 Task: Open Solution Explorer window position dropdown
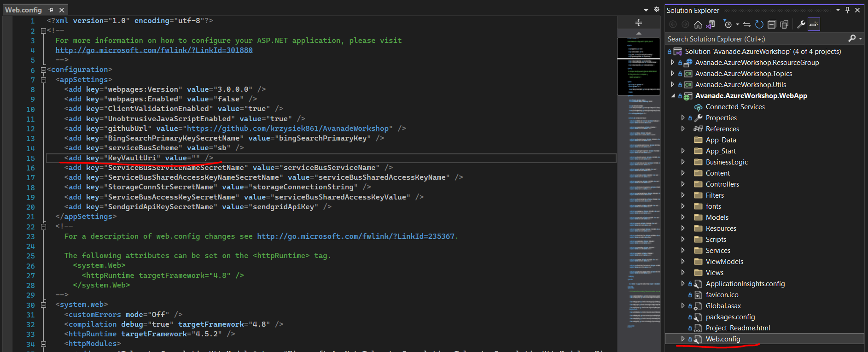tap(838, 10)
